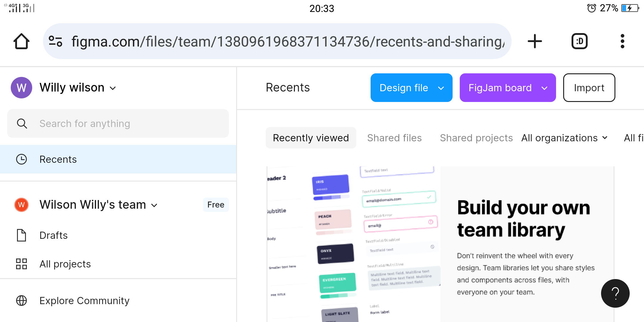
Task: Open the Design file dropdown arrow
Action: pyautogui.click(x=441, y=88)
